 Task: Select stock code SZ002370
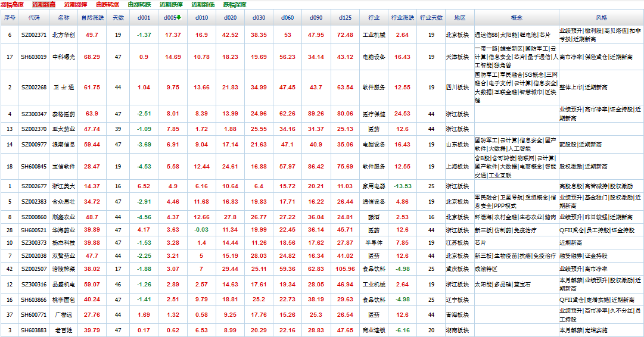coord(34,129)
